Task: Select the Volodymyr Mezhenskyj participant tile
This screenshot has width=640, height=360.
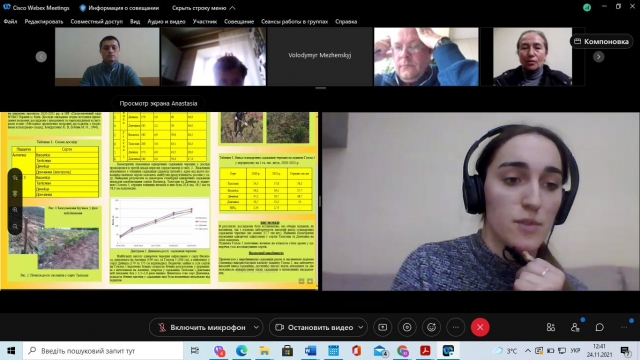Action: (320, 57)
